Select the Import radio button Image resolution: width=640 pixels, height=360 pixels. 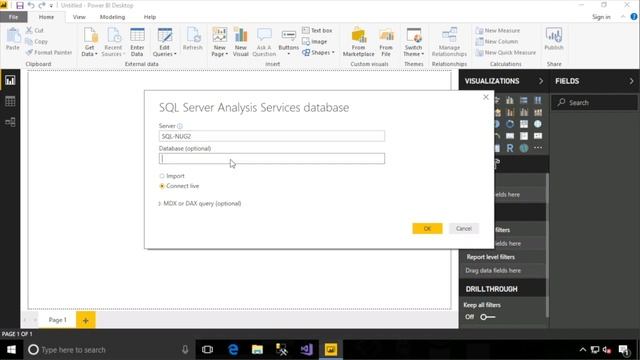pyautogui.click(x=162, y=176)
